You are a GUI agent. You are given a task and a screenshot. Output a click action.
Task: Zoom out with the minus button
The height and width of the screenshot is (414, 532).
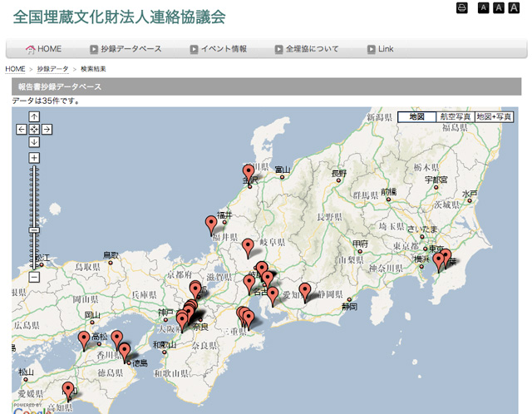tap(34, 277)
